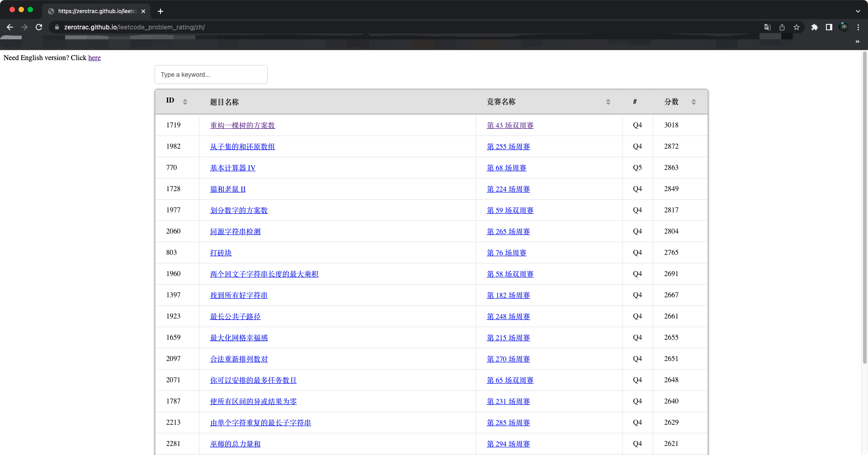This screenshot has width=868, height=455.
Task: Bookmark the page using the star icon
Action: click(x=797, y=27)
